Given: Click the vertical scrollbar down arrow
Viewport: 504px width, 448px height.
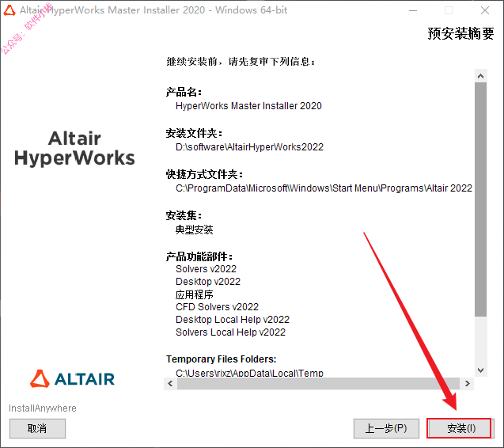Looking at the screenshot, I should pos(480,370).
